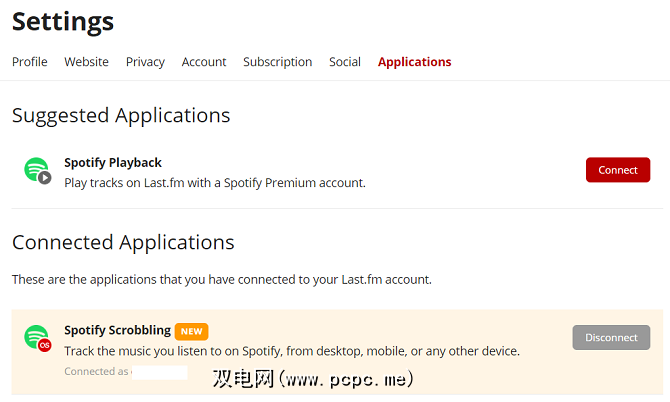Click the Settings page heading
This screenshot has width=670, height=402.
pos(63,21)
